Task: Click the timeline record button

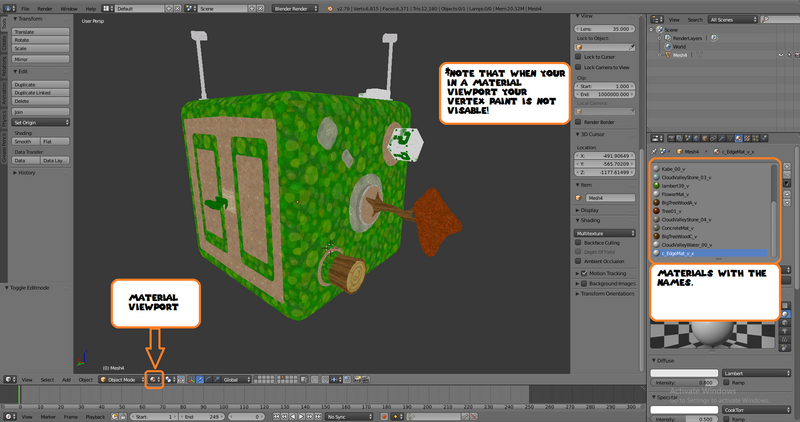Action: [384, 417]
